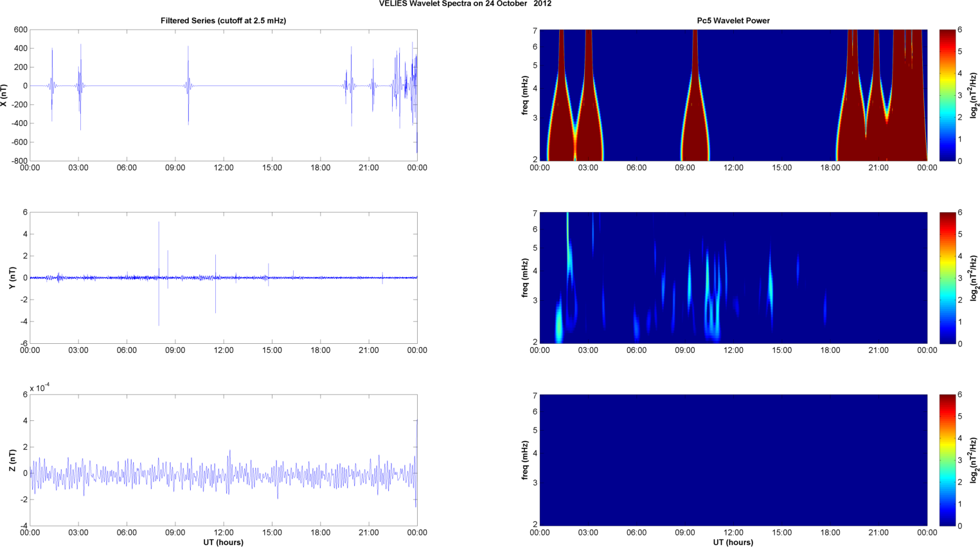Click 'freq (mHz)' label of middle spectrogram
Screen dimensions: 980x547
[525, 278]
